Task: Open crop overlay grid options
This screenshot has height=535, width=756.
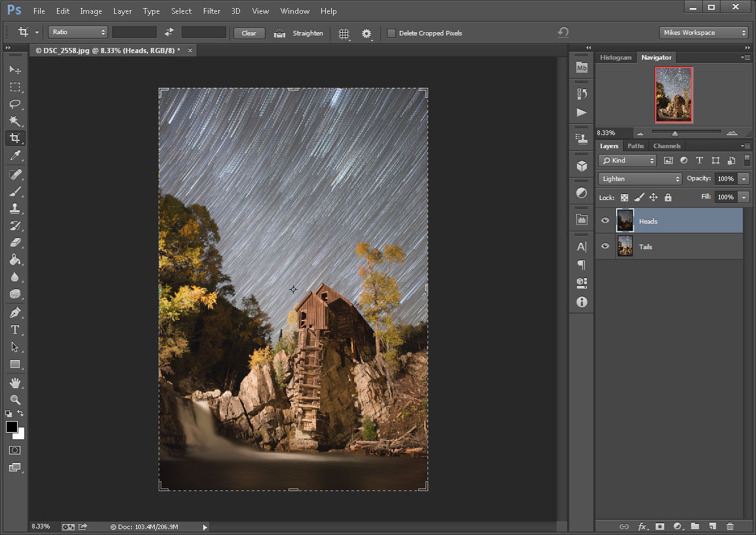Action: (344, 33)
